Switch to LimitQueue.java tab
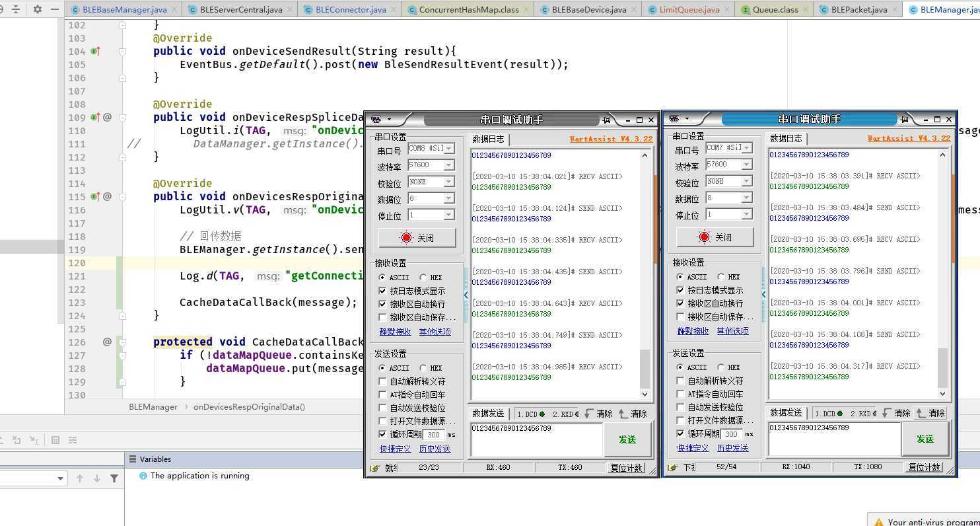The width and height of the screenshot is (980, 526). coord(689,10)
